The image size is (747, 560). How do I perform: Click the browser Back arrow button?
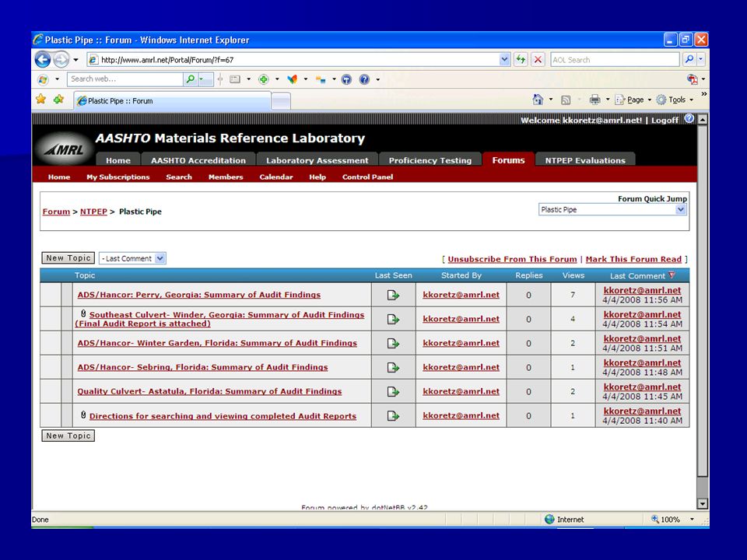pyautogui.click(x=43, y=60)
